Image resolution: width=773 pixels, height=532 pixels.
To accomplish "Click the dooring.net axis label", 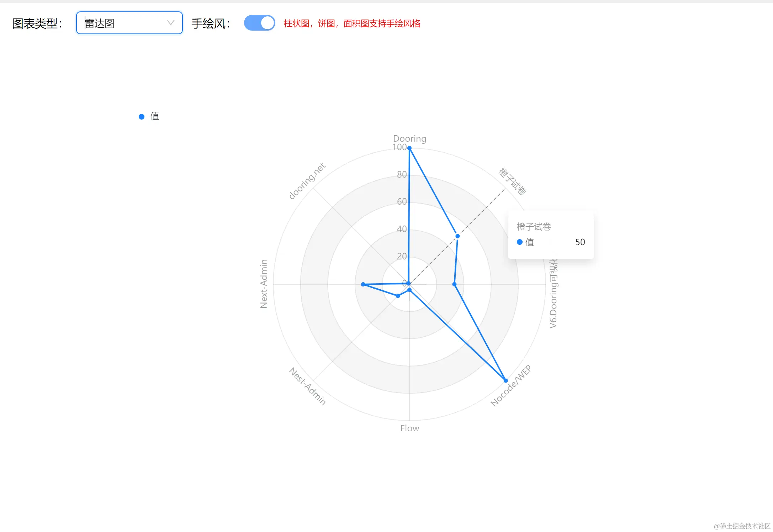I will (x=307, y=181).
